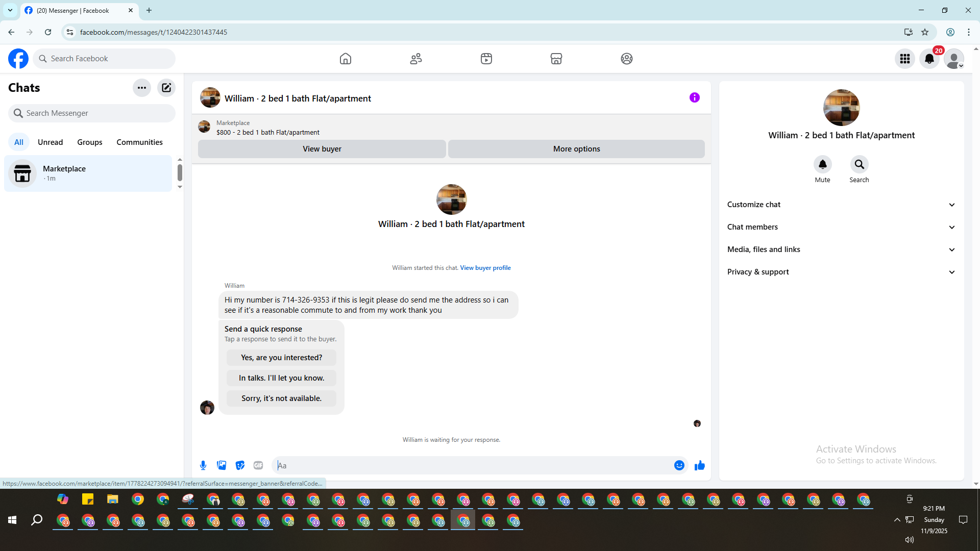Install app icon in address bar

tap(909, 32)
